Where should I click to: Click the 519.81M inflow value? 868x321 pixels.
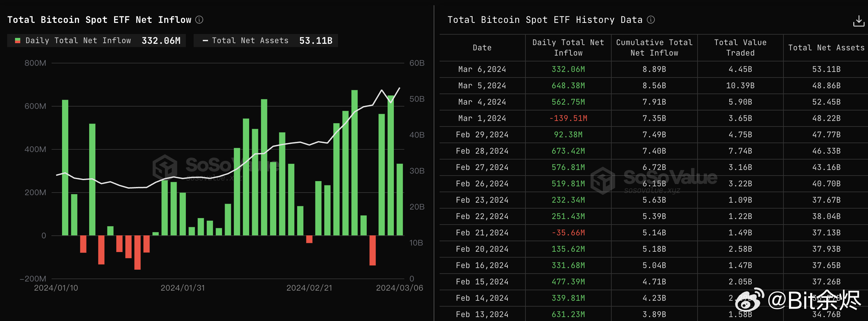pyautogui.click(x=568, y=184)
